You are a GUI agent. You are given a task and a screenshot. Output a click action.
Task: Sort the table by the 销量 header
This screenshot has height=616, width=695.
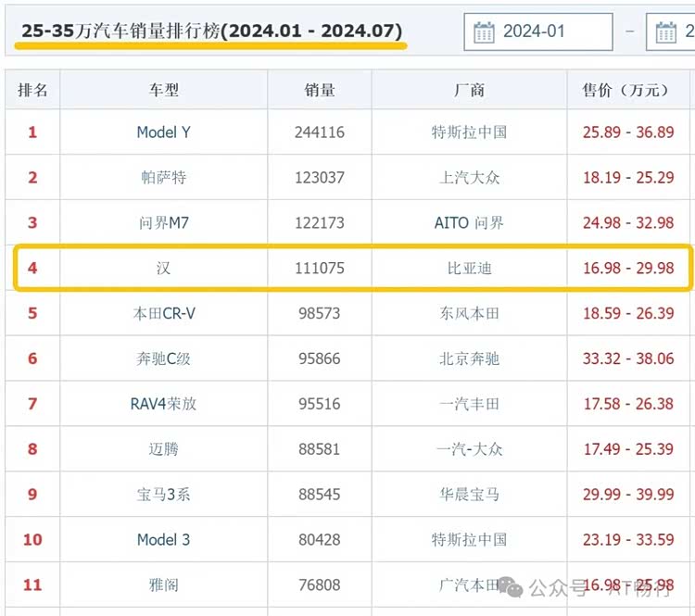[x=320, y=90]
